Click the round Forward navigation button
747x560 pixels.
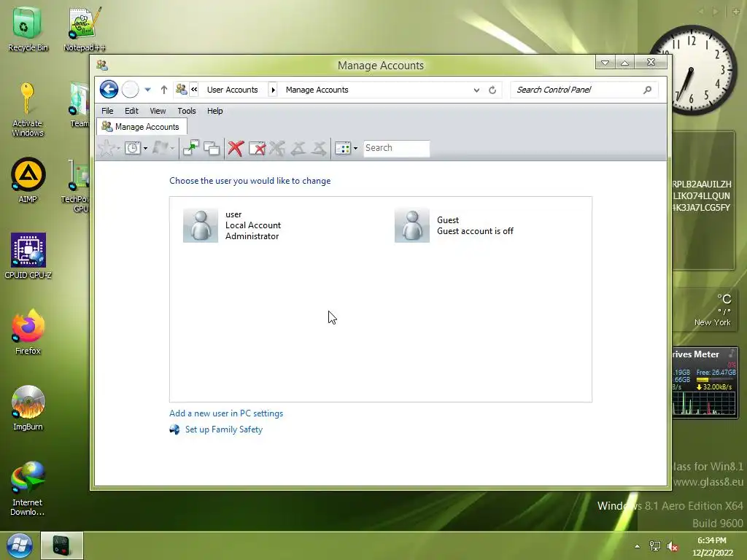pos(130,90)
